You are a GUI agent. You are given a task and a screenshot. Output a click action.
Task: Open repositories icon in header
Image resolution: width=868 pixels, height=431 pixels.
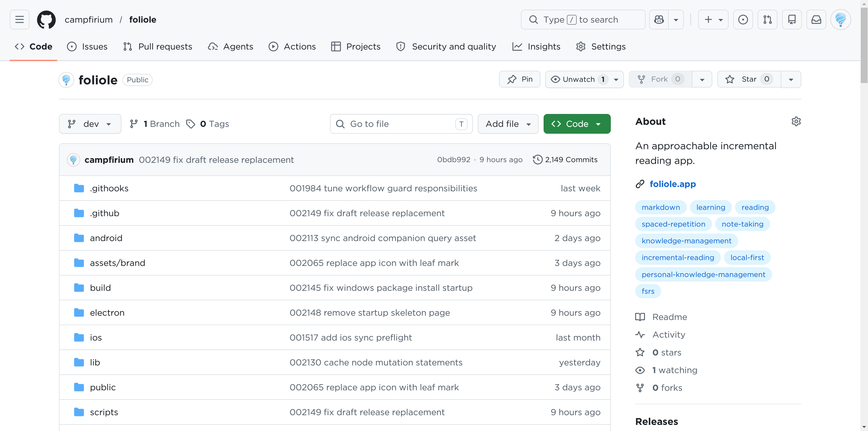[792, 19]
